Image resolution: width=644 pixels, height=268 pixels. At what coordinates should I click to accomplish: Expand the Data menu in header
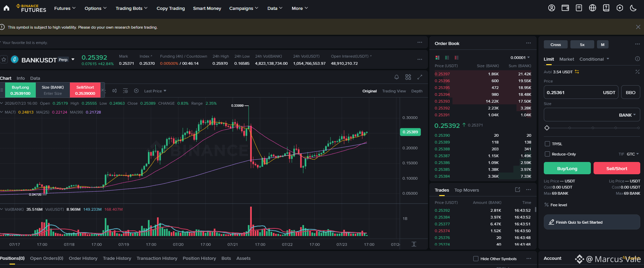(x=275, y=8)
